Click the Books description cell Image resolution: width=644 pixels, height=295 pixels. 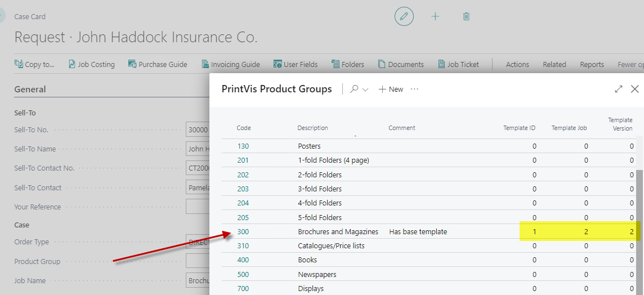click(307, 260)
